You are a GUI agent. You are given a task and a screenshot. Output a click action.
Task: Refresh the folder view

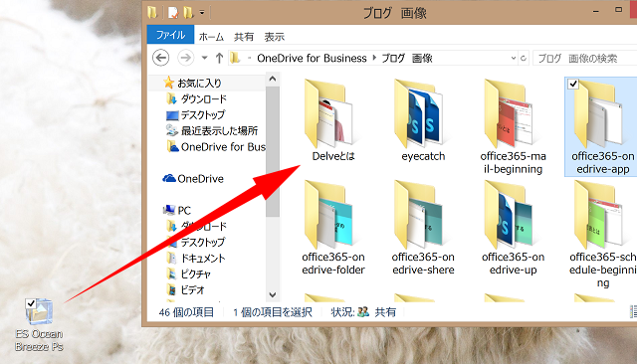(524, 59)
